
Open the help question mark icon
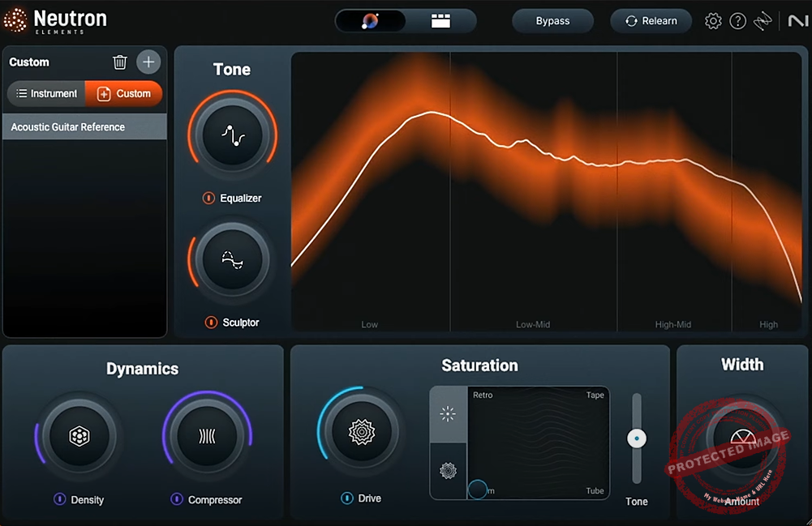tap(738, 21)
